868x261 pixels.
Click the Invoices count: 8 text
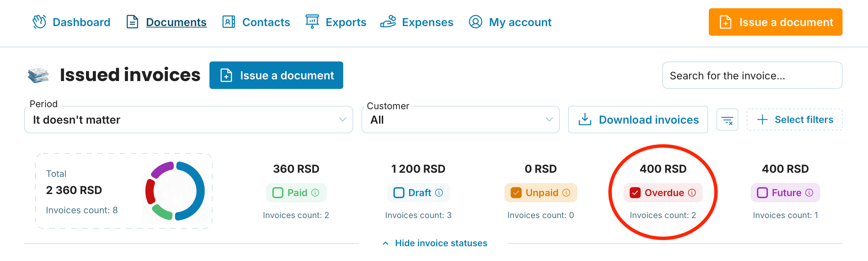point(82,210)
